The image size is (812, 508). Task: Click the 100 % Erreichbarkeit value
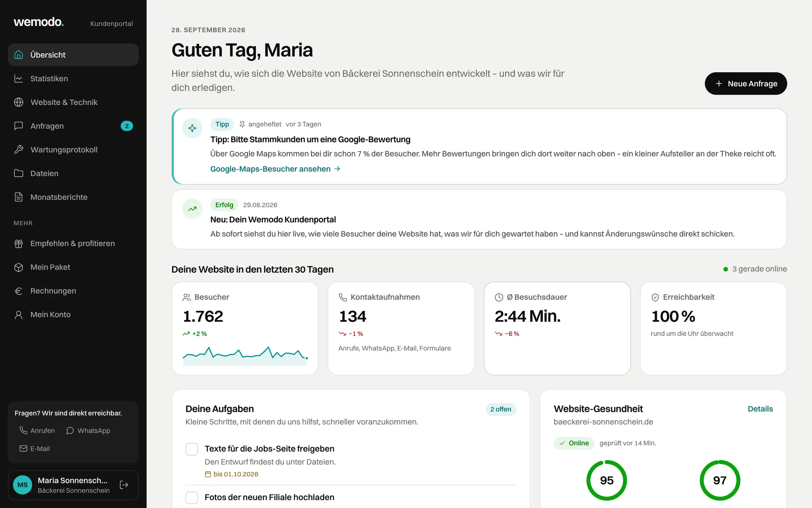673,316
